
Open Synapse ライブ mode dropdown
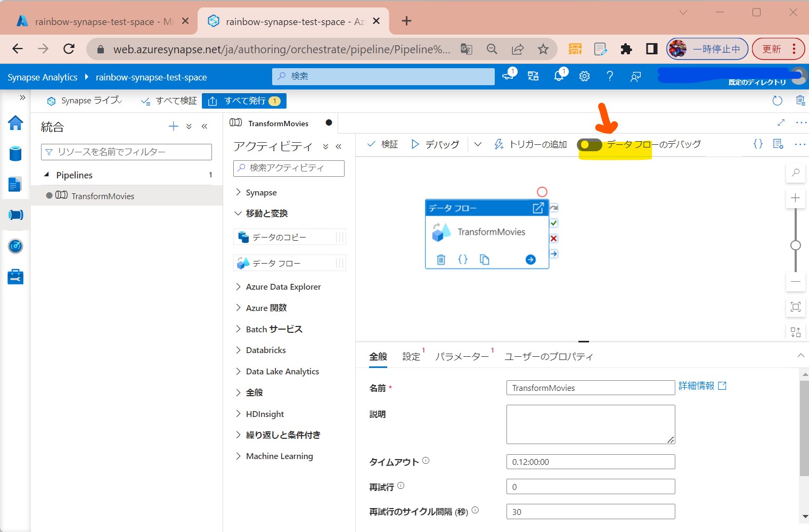coord(85,101)
